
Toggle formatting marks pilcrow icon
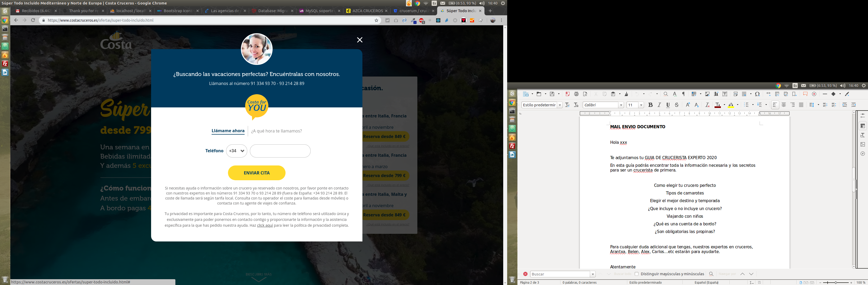click(x=683, y=94)
